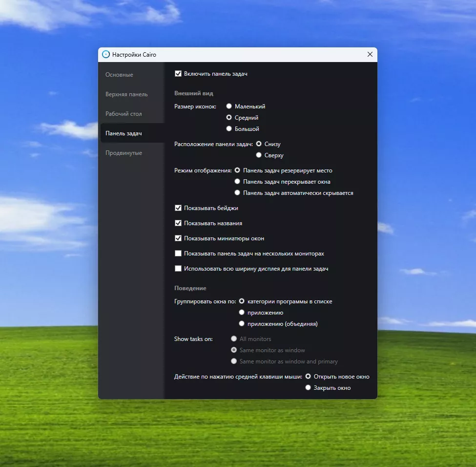Viewport: 476px width, 467px height.
Task: Uncheck Показывать бейджи
Action: tap(178, 208)
